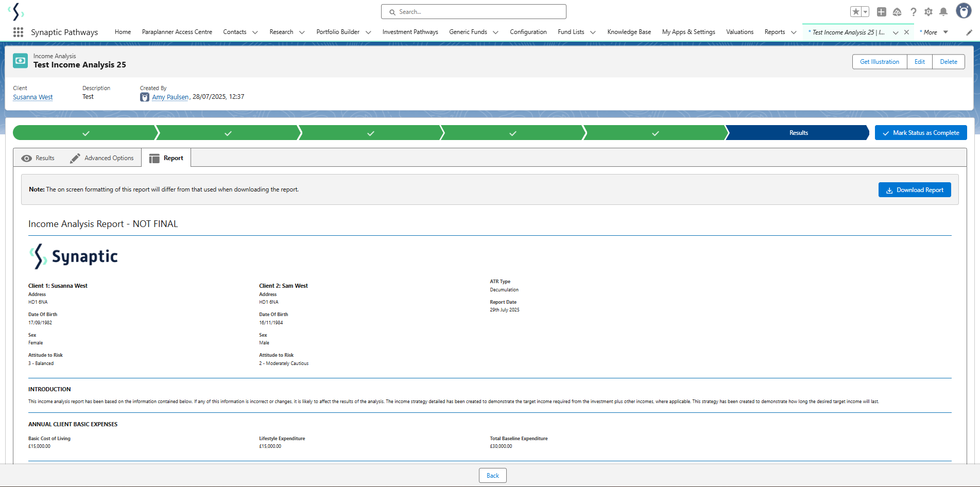Click the Edit record button
Image resolution: width=980 pixels, height=487 pixels.
coord(920,62)
